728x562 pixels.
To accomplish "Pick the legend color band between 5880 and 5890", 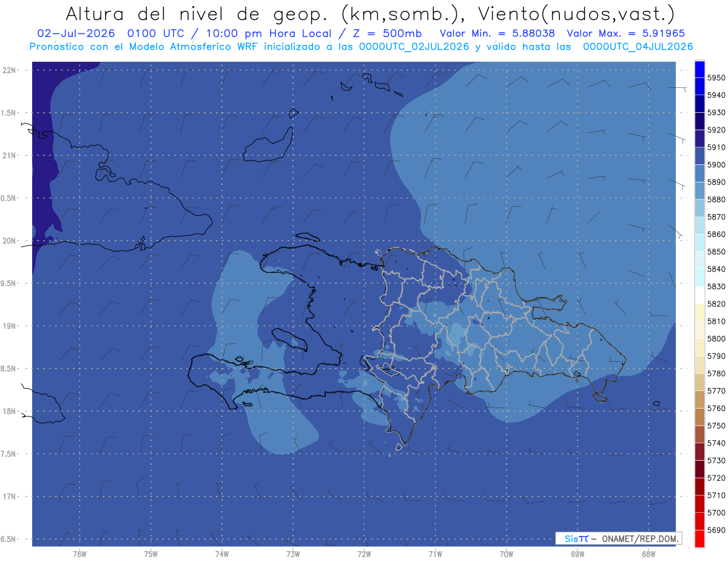I will [x=699, y=191].
